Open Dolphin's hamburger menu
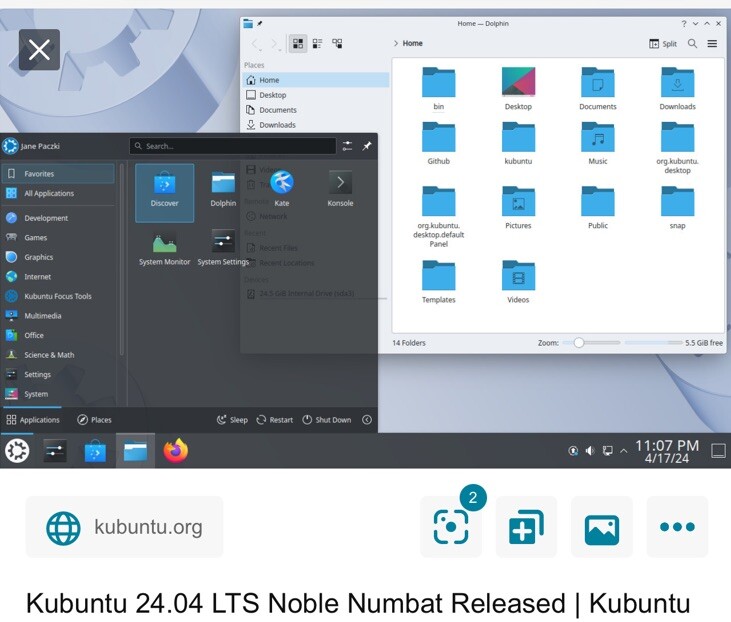Screen dimensions: 731x622 point(712,43)
